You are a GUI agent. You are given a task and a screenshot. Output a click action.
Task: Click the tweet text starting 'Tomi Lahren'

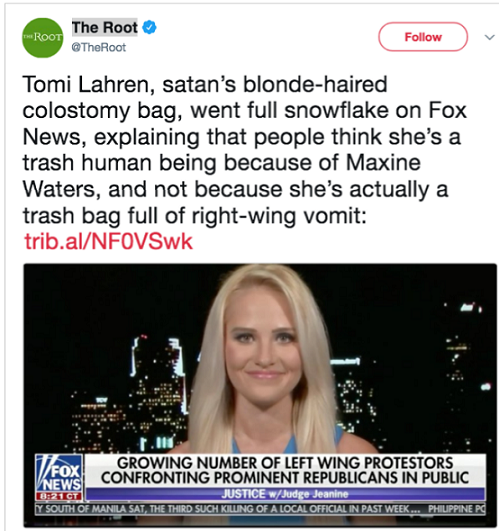(x=244, y=150)
